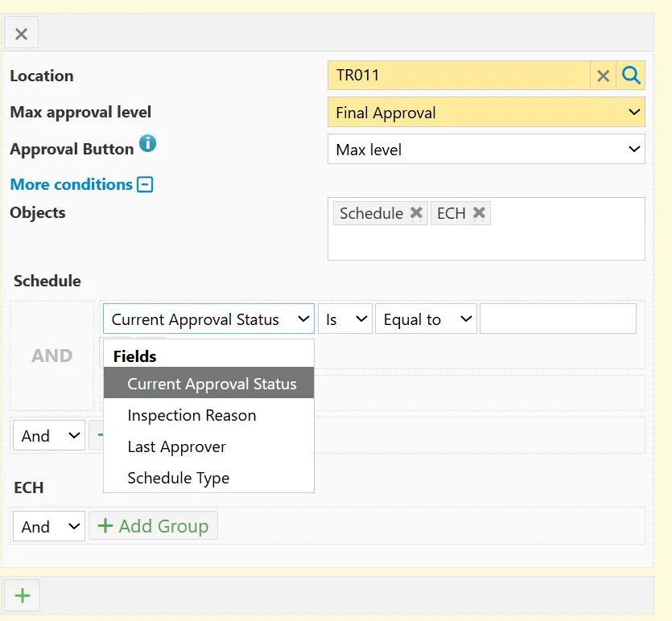
Task: Select Current Approval Status in fields list
Action: (x=208, y=383)
